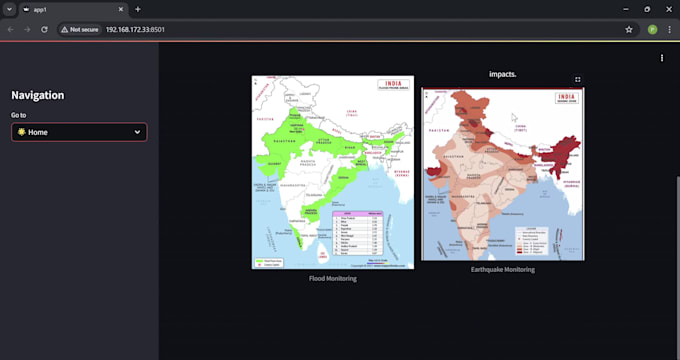Click the "impacts." text

[x=503, y=74]
